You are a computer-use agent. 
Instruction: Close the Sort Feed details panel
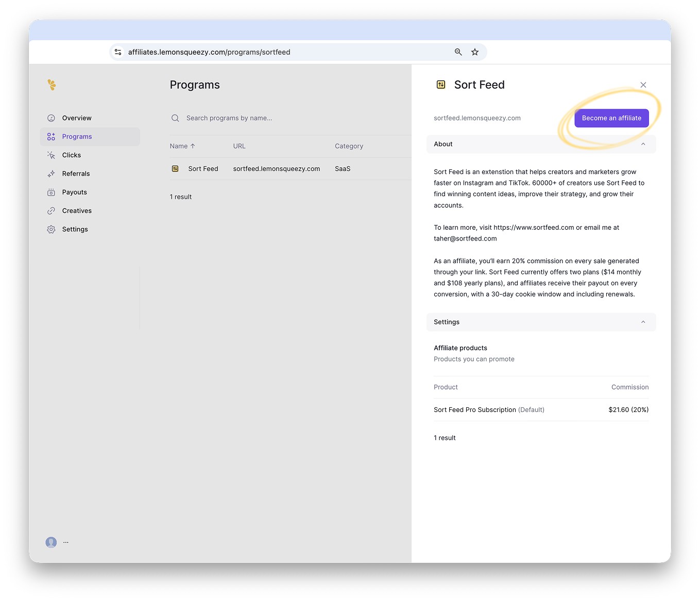point(643,85)
